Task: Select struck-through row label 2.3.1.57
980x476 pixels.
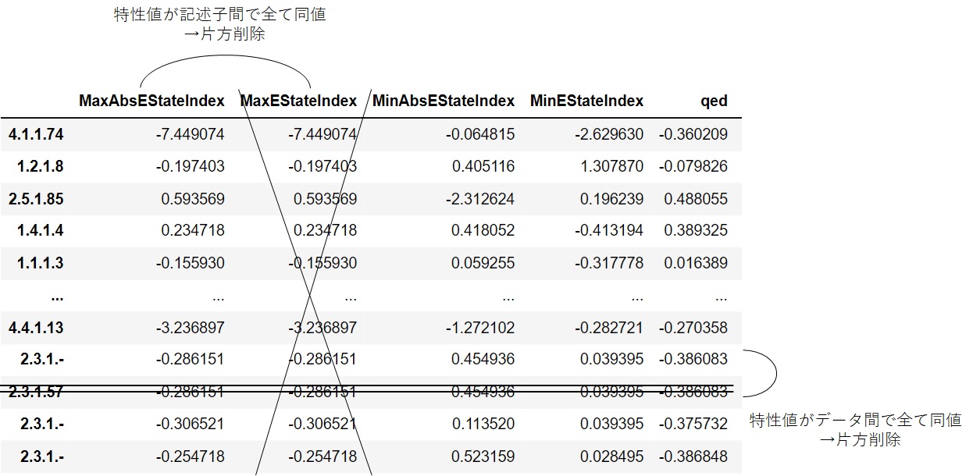Action: tap(36, 392)
